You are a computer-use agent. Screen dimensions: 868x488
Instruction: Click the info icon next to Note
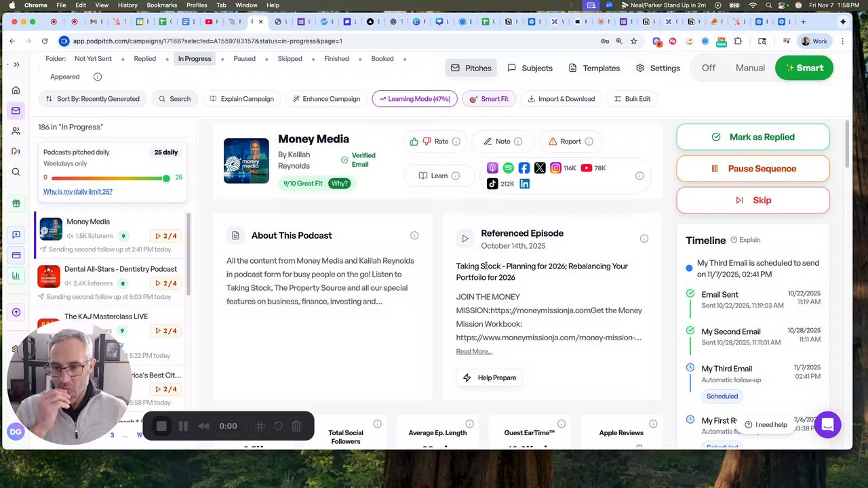(x=518, y=142)
